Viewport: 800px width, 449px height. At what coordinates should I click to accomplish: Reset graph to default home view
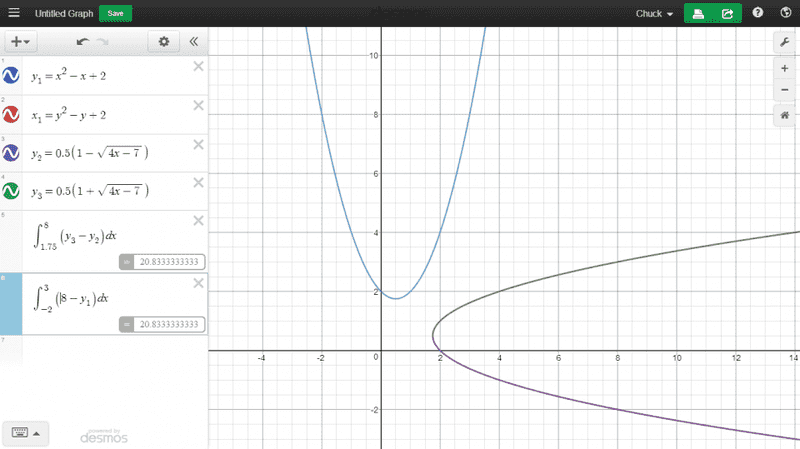tap(785, 115)
